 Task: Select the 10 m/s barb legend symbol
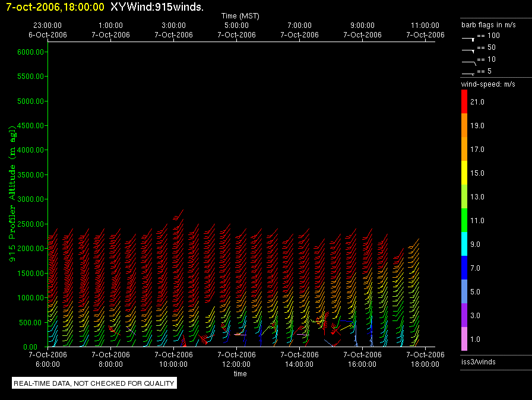click(x=468, y=62)
